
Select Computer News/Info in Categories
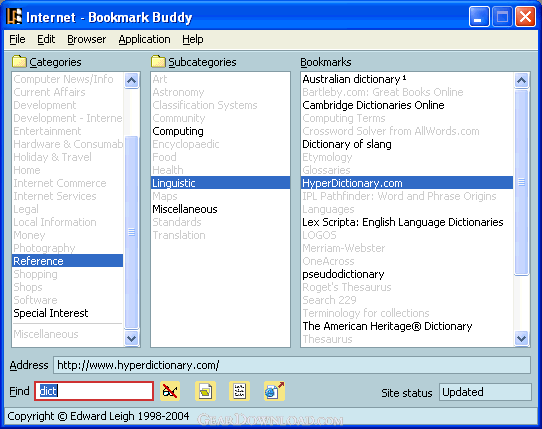pyautogui.click(x=67, y=79)
